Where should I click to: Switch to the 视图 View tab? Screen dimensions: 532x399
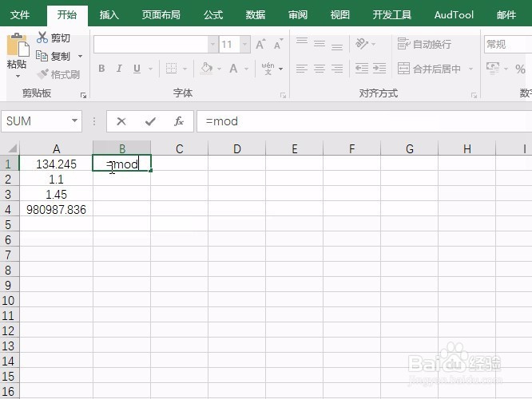point(340,15)
